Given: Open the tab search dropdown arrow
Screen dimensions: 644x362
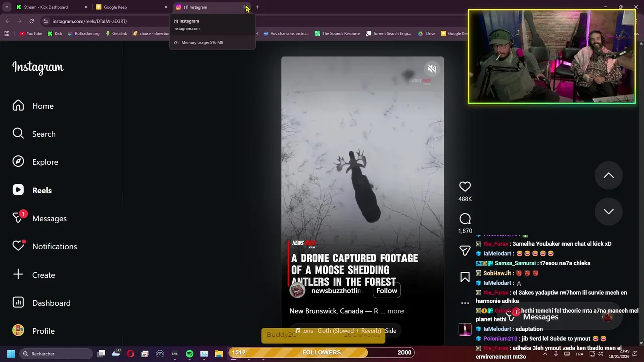Looking at the screenshot, I should click(x=7, y=7).
